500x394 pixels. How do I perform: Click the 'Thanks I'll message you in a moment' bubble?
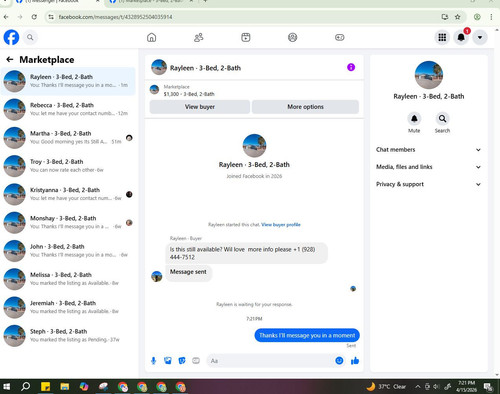(307, 335)
